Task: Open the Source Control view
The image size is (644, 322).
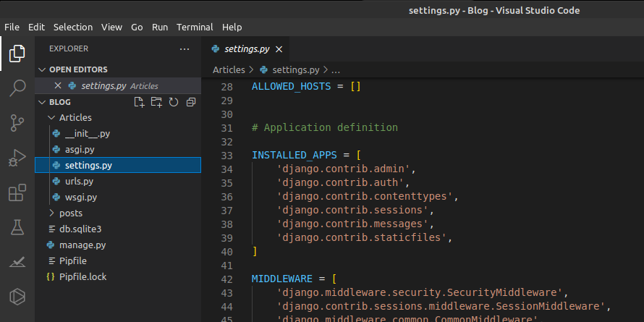Action: point(17,123)
